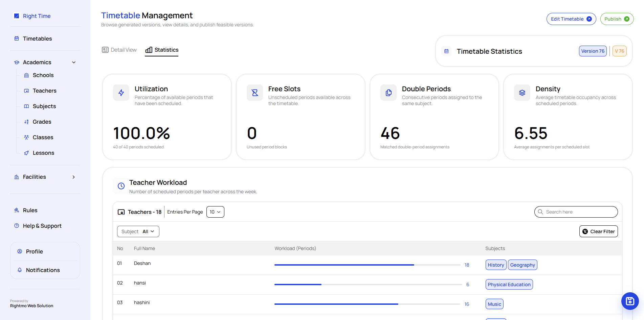Image resolution: width=644 pixels, height=320 pixels.
Task: Click the Double Periods copy icon
Action: click(x=388, y=93)
